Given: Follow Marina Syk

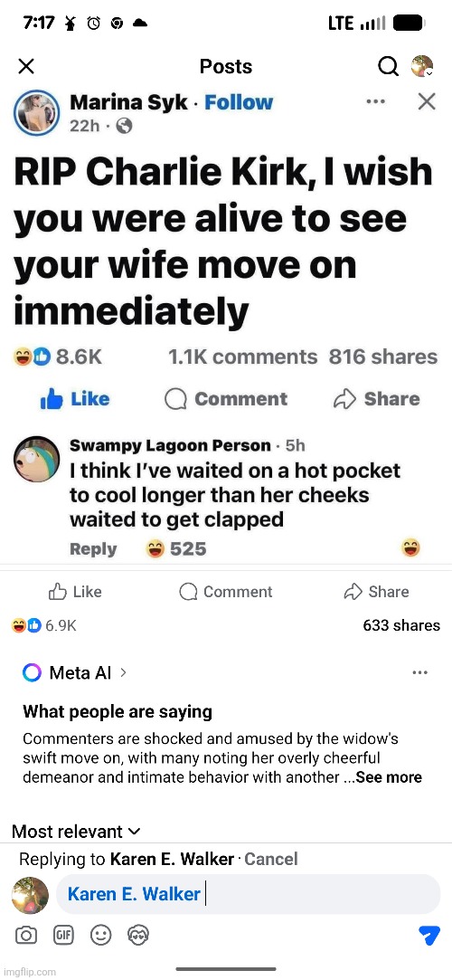Looking at the screenshot, I should click(x=239, y=102).
